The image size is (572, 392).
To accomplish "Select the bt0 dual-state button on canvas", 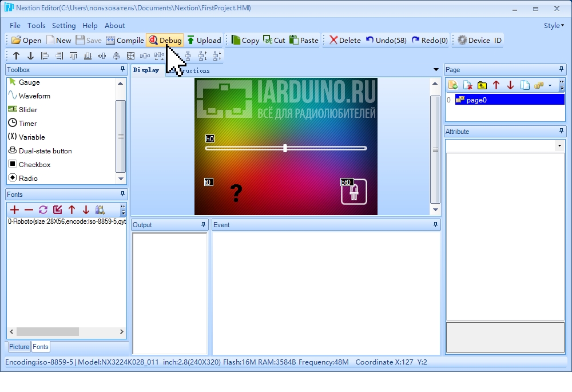I will 354,192.
